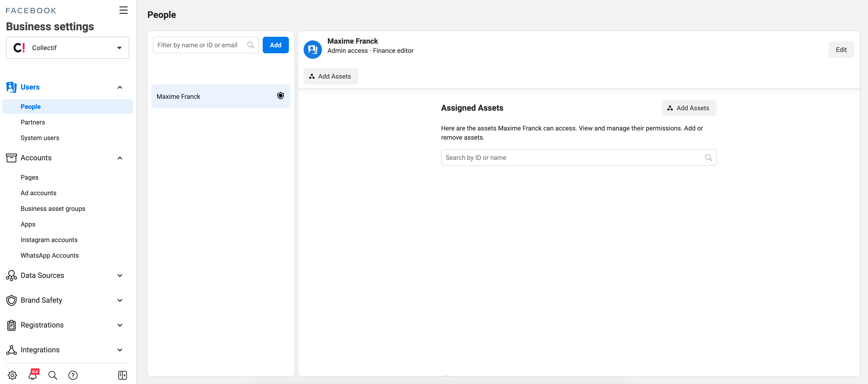Click the Accounts section icon
The width and height of the screenshot is (868, 384).
(x=11, y=158)
